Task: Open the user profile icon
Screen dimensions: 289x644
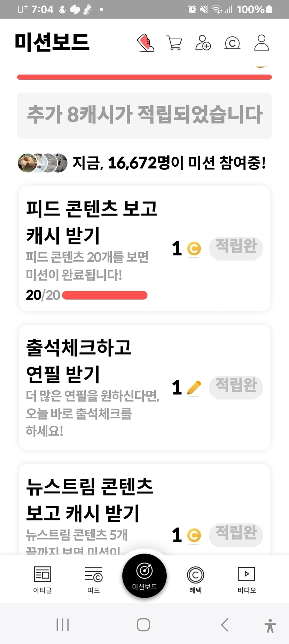Action: pyautogui.click(x=261, y=43)
